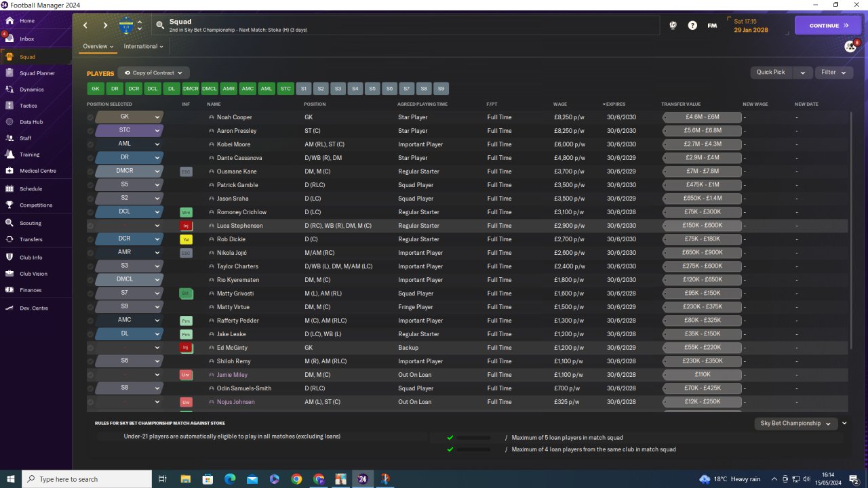Navigate back with the left arrow
The image size is (868, 488).
click(85, 25)
